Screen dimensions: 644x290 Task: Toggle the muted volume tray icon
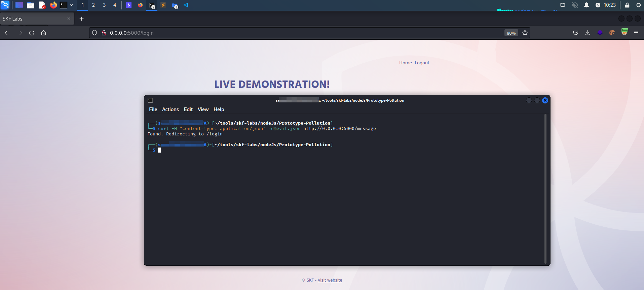pyautogui.click(x=575, y=5)
